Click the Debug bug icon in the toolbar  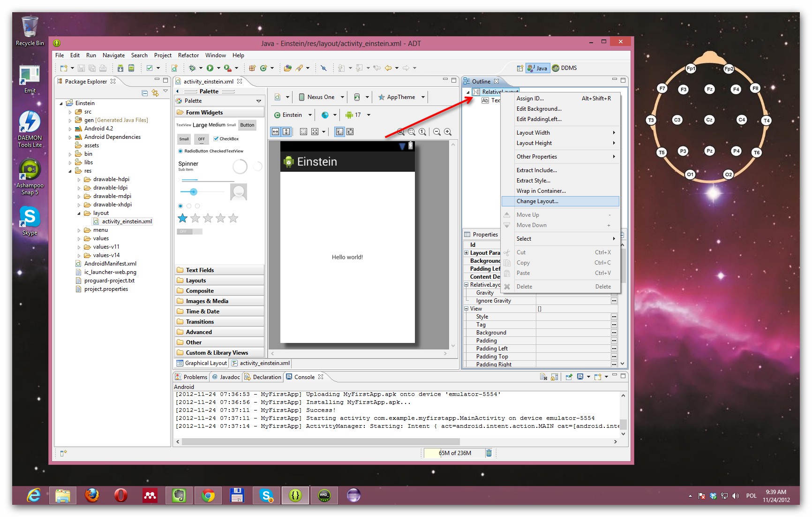192,68
